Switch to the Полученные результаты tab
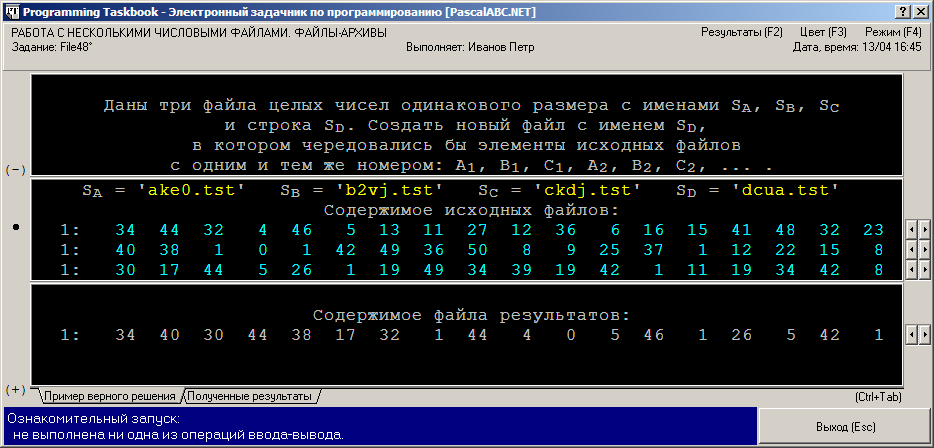 click(253, 396)
